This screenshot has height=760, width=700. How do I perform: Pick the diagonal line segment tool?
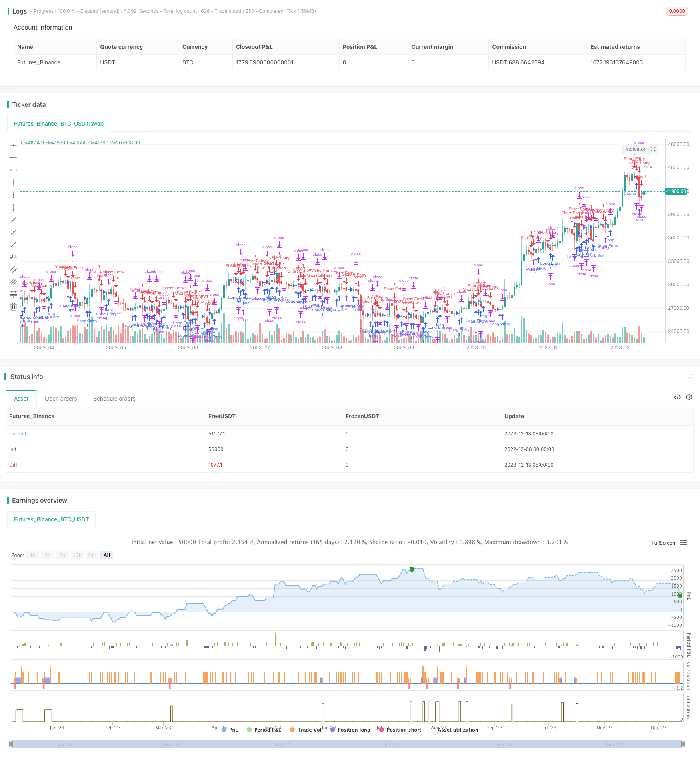pyautogui.click(x=14, y=245)
